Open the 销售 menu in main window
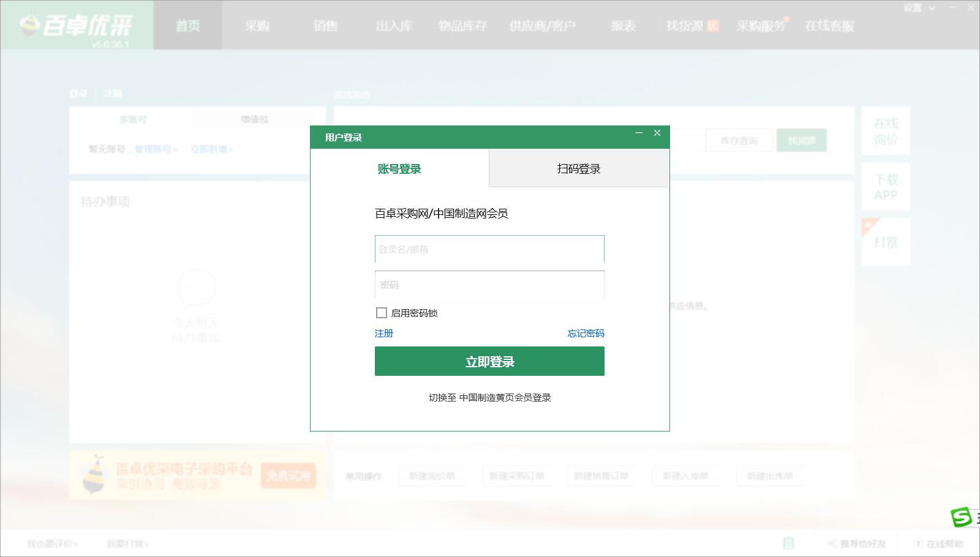980x557 pixels. coord(325,26)
